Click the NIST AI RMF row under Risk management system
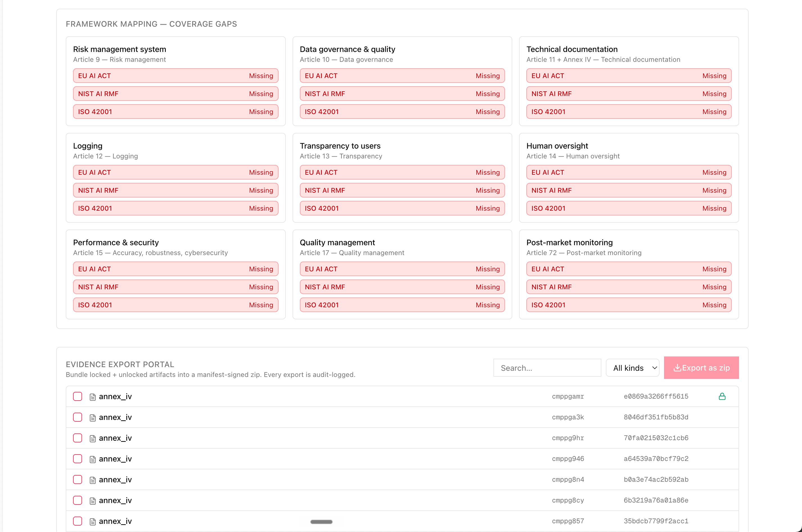Viewport: 802px width, 532px height. (x=175, y=94)
